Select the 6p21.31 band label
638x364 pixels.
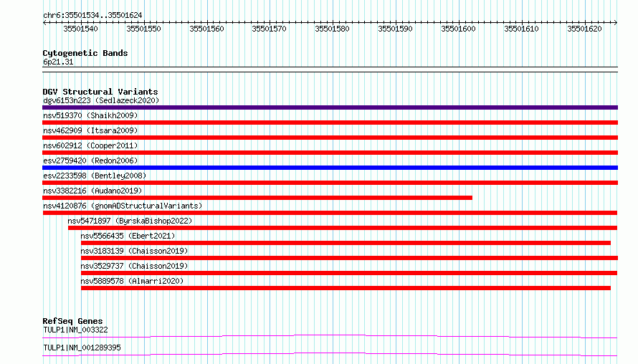(x=58, y=62)
